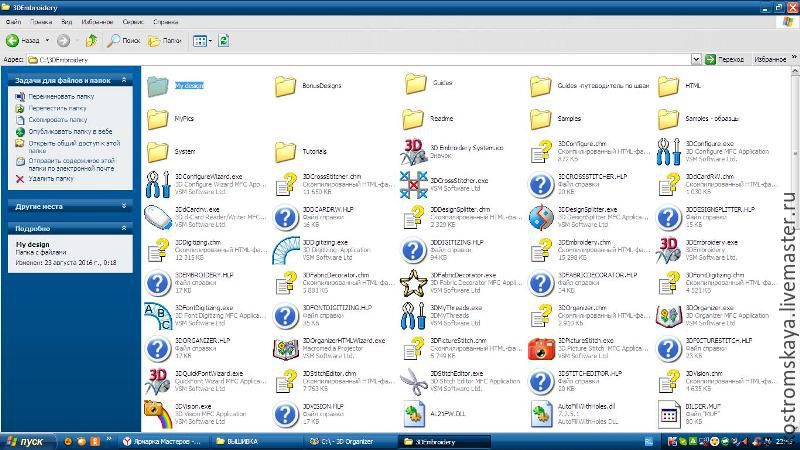Screen dimensions: 800x450
Task: Click Move this folder link
Action: pyautogui.click(x=57, y=108)
